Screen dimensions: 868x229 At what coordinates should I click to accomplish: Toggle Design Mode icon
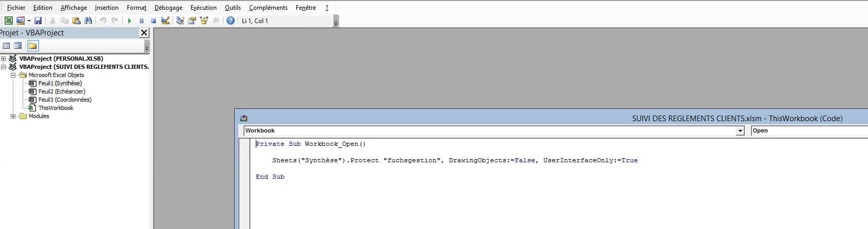[x=165, y=21]
